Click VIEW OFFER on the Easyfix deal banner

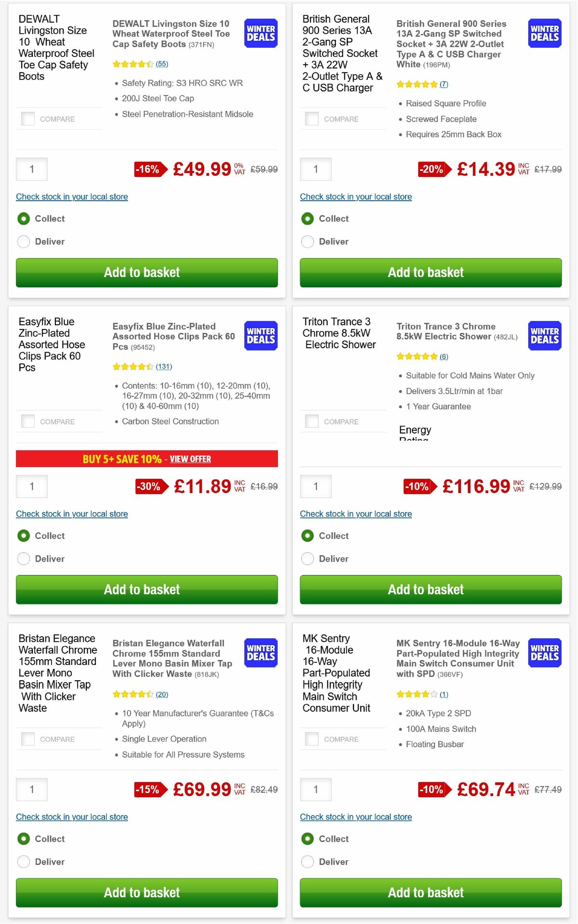pyautogui.click(x=190, y=459)
